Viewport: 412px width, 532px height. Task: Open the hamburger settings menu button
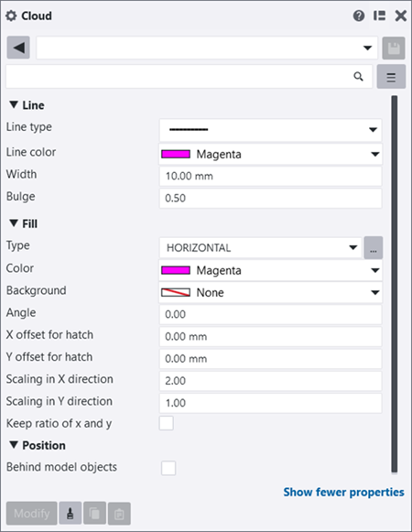tap(391, 77)
